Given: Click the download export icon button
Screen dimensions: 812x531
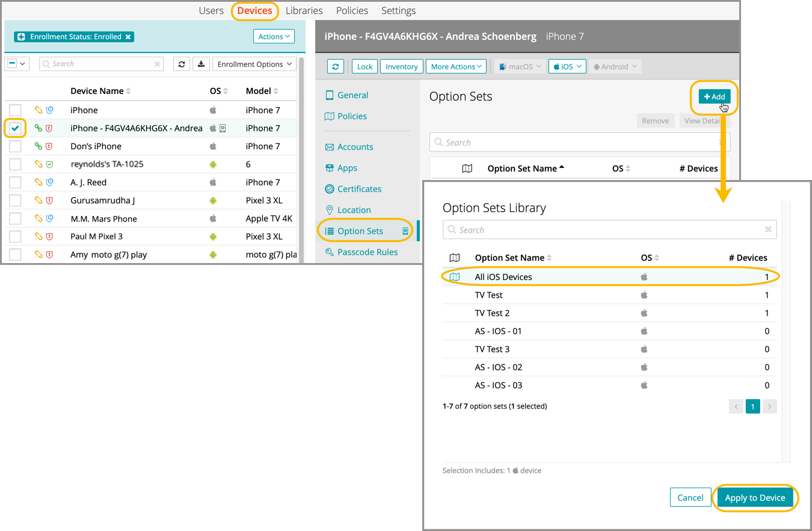Looking at the screenshot, I should pyautogui.click(x=201, y=64).
